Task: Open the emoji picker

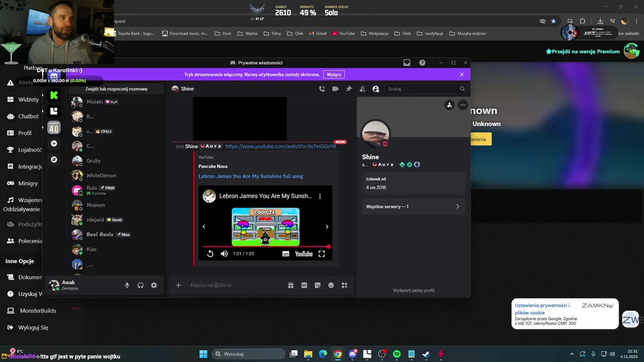Action: click(331, 285)
